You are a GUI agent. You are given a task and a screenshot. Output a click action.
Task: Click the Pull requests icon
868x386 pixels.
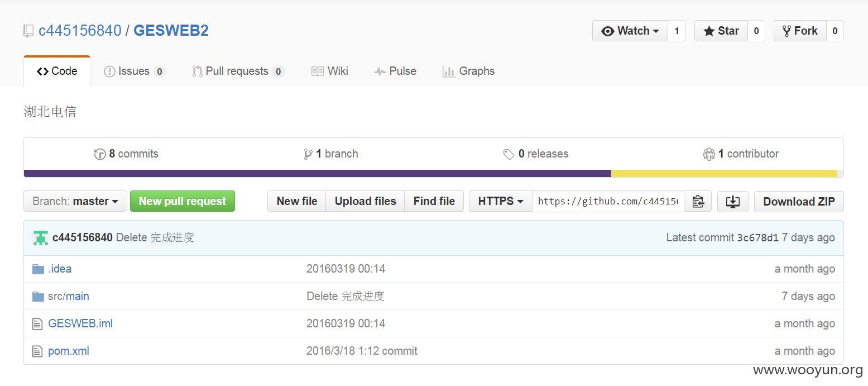(x=197, y=72)
